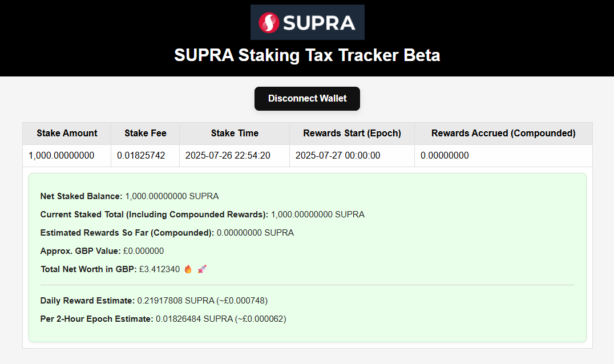Select the 0.00000000 rewards accrued cell
The height and width of the screenshot is (364, 614).
503,156
